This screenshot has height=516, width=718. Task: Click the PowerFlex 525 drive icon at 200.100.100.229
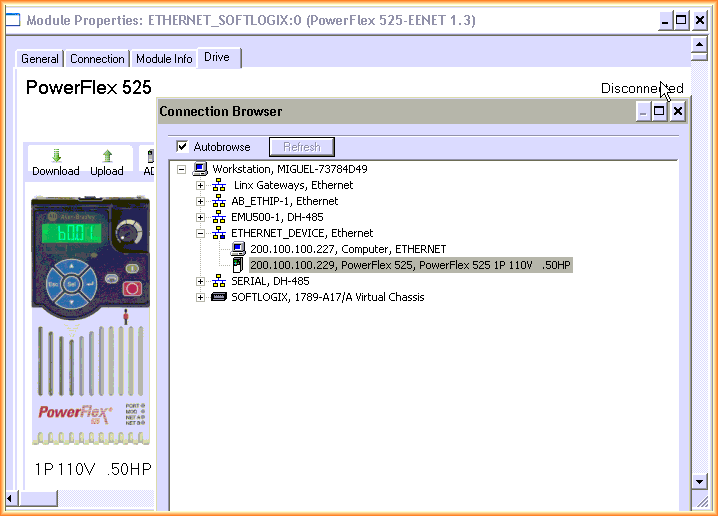[238, 265]
